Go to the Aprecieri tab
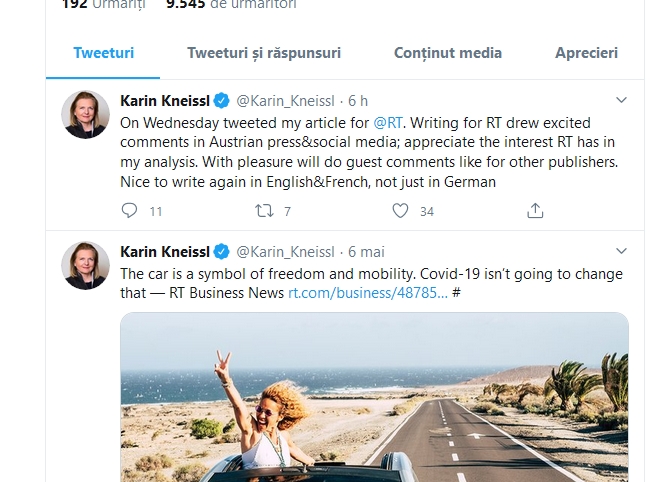 (586, 53)
